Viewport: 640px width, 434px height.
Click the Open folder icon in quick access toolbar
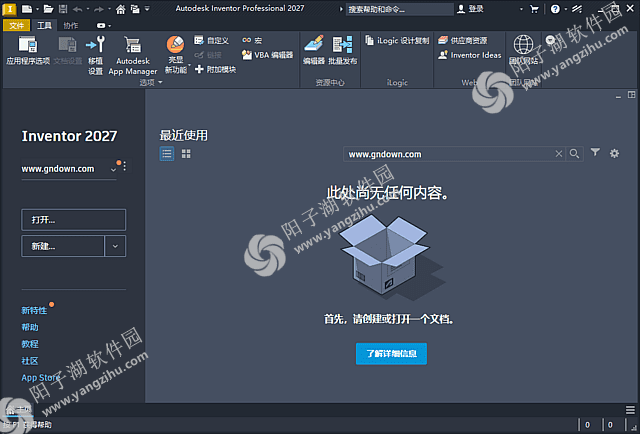48,9
